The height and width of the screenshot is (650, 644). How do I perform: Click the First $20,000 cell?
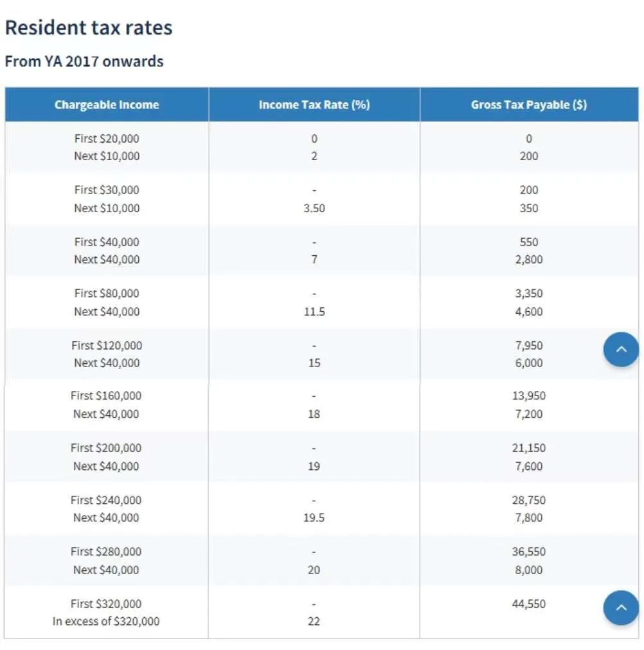(x=107, y=139)
